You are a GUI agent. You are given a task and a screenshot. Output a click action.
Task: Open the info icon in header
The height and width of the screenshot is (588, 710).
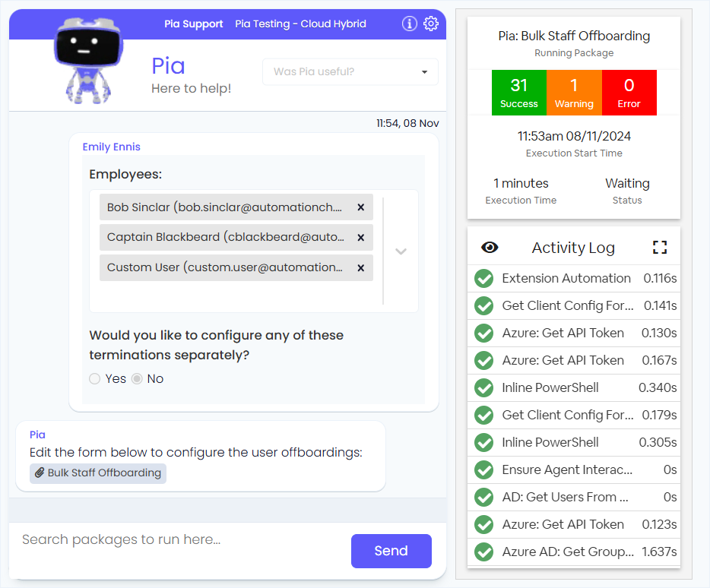[409, 24]
